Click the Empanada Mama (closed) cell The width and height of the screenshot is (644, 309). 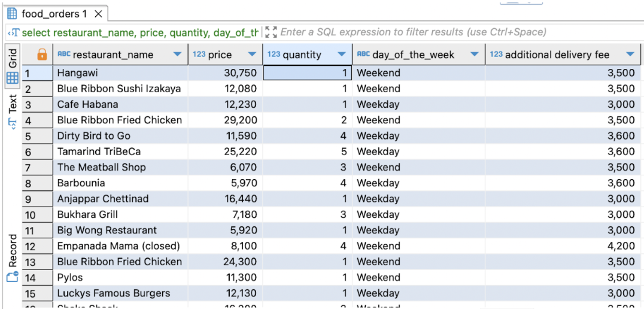click(x=121, y=246)
